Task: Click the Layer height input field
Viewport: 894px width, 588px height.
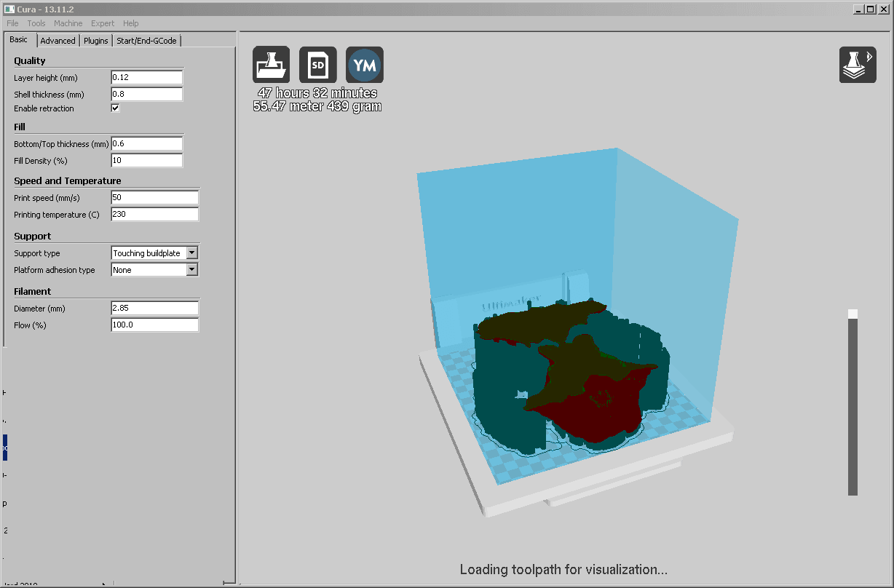Action: click(146, 77)
